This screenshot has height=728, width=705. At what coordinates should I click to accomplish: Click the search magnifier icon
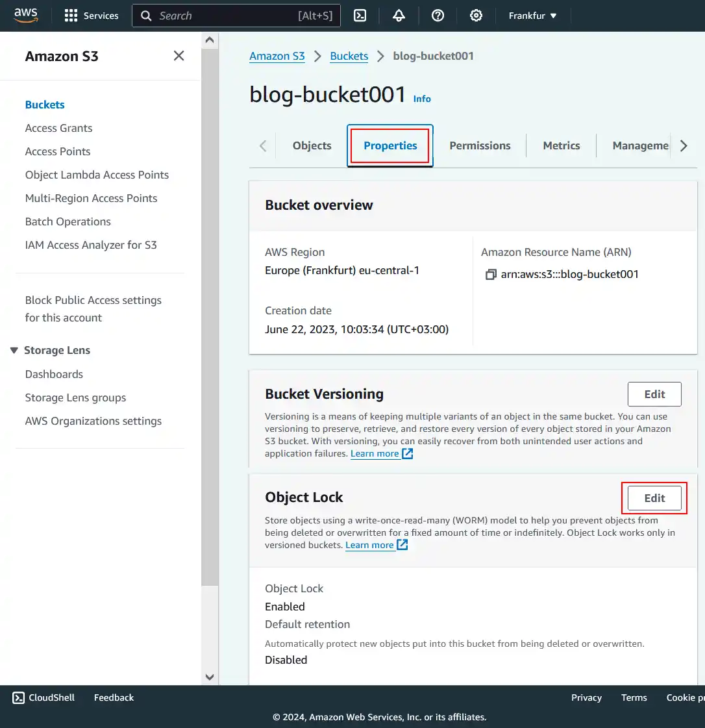[x=146, y=16]
